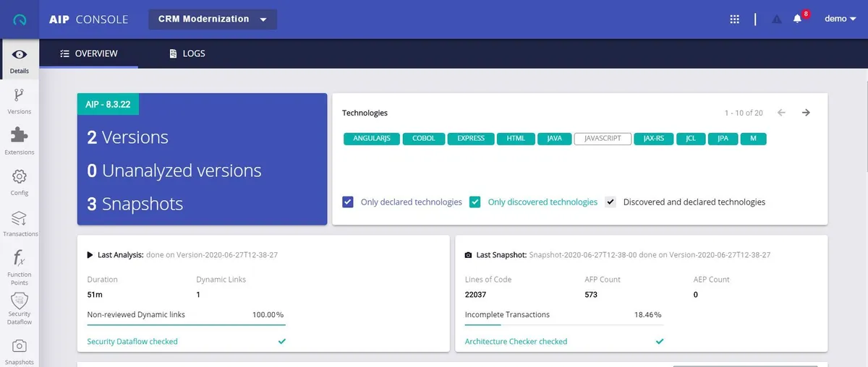Switch to the LOGS tab
Image resolution: width=868 pixels, height=367 pixels.
(x=187, y=53)
